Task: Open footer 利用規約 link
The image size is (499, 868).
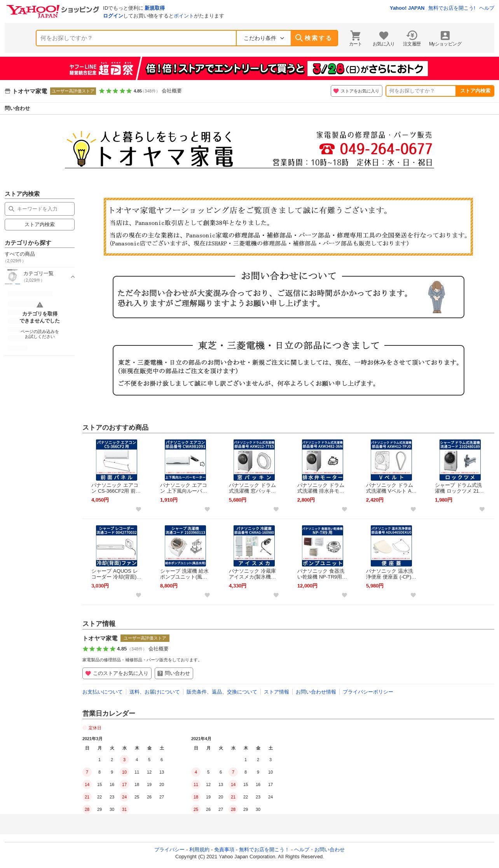Action: (x=199, y=850)
